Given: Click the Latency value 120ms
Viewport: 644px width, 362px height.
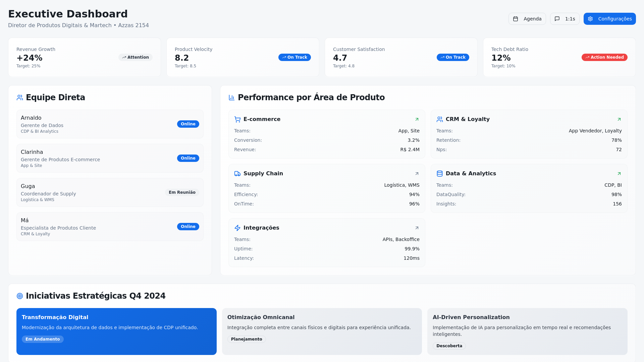Looking at the screenshot, I should 412,258.
